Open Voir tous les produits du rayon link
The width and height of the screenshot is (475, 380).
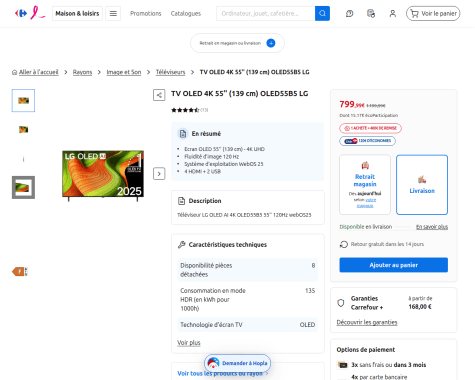click(x=223, y=373)
